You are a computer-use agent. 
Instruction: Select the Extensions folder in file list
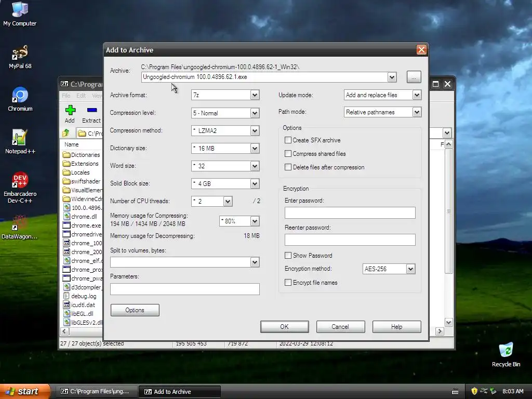[x=82, y=164]
